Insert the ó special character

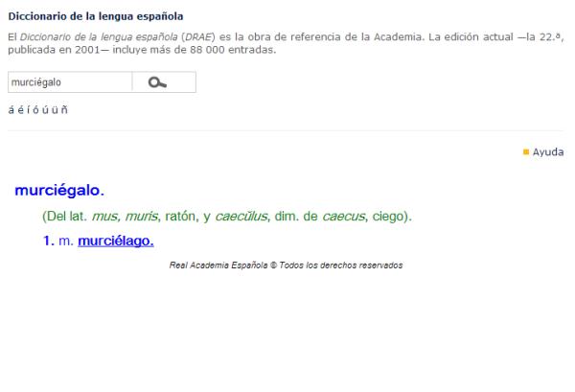[x=36, y=109]
